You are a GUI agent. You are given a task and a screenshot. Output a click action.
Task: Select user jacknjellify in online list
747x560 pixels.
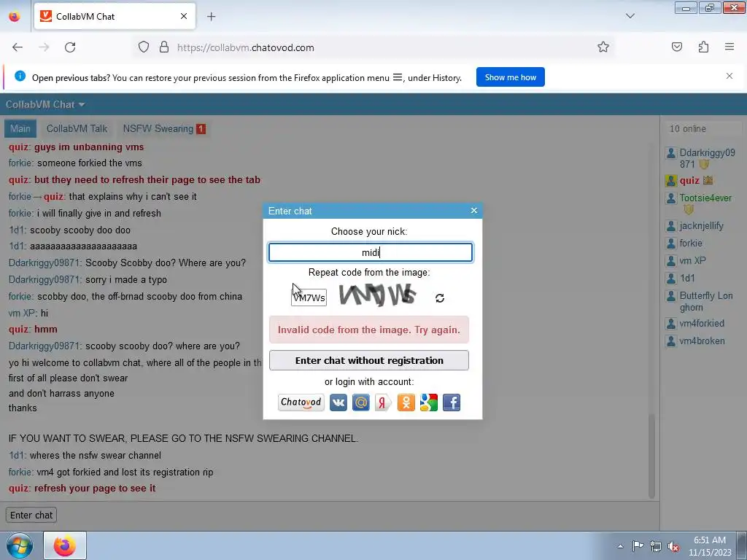tap(701, 226)
